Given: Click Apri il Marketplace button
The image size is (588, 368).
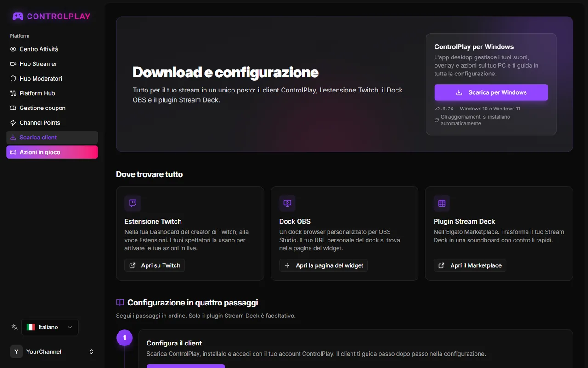Looking at the screenshot, I should 470,265.
